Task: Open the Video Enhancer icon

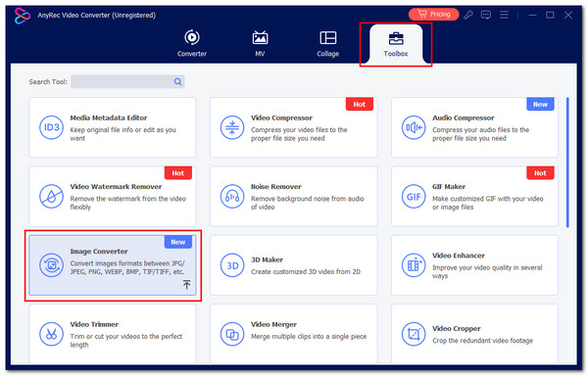Action: 414,265
